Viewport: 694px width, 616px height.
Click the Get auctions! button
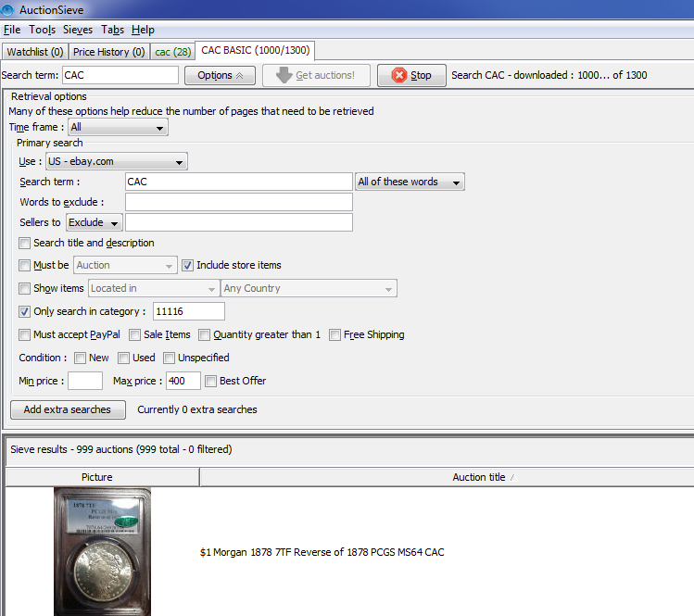pos(316,75)
